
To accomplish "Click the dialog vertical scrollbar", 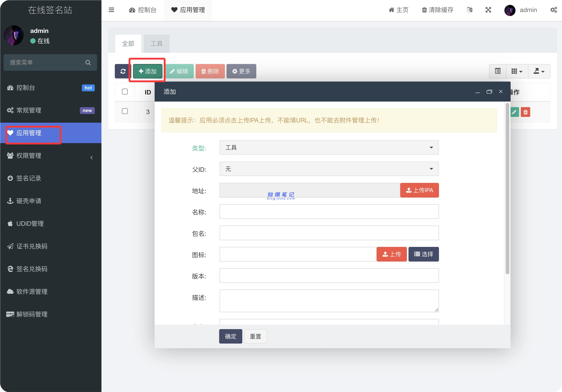I will (x=507, y=188).
